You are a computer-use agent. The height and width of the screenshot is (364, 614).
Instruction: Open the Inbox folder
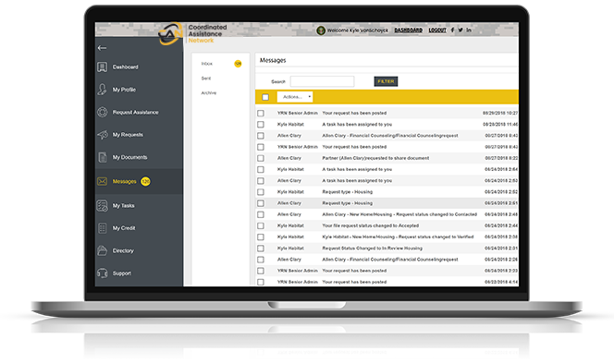207,64
